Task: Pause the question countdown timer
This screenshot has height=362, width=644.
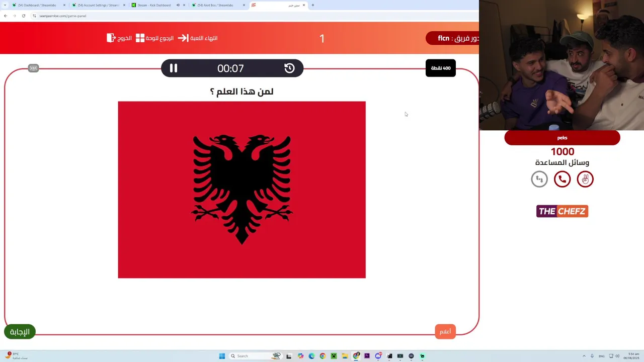Action: coord(174,68)
